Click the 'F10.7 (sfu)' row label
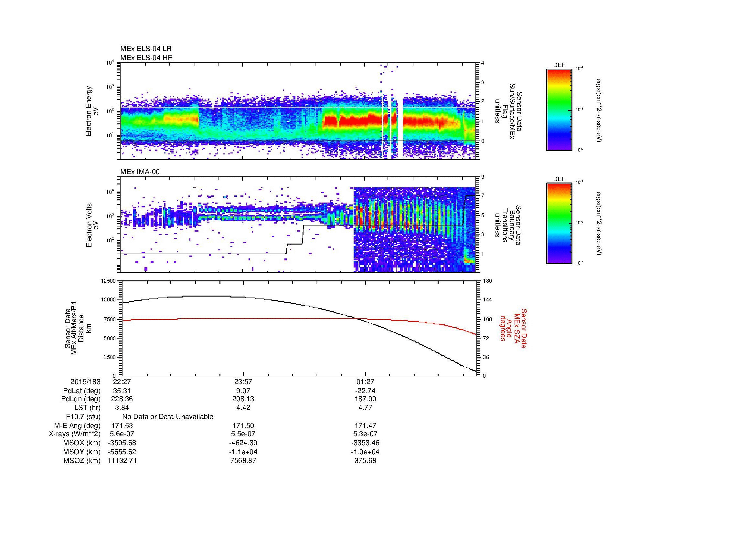 click(x=83, y=417)
